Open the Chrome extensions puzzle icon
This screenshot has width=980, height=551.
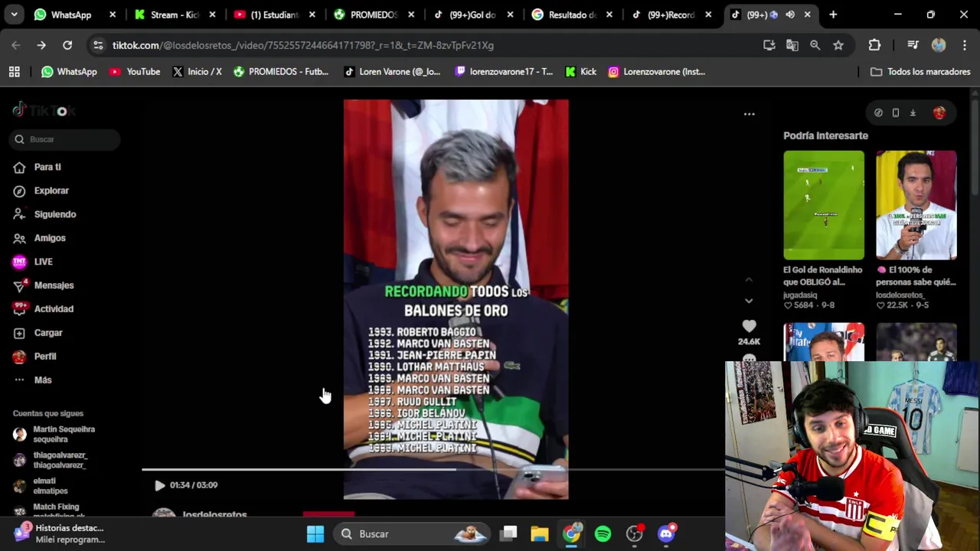coord(874,45)
